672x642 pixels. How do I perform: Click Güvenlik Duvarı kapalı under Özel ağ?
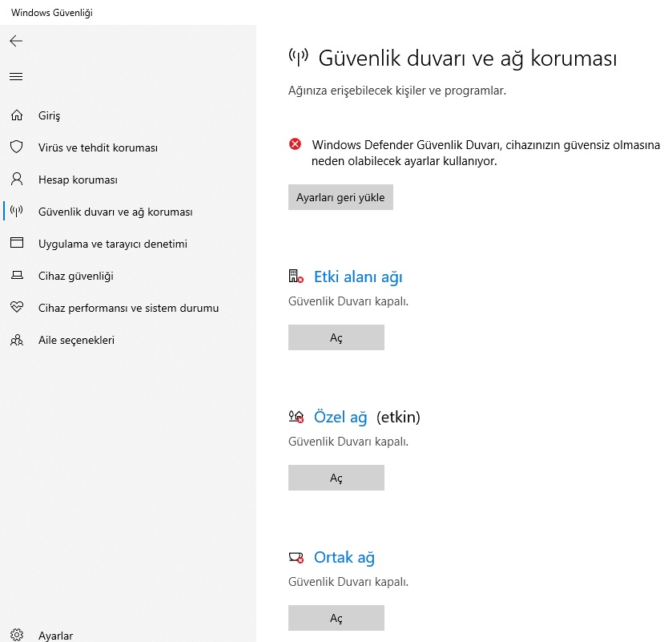tap(348, 442)
